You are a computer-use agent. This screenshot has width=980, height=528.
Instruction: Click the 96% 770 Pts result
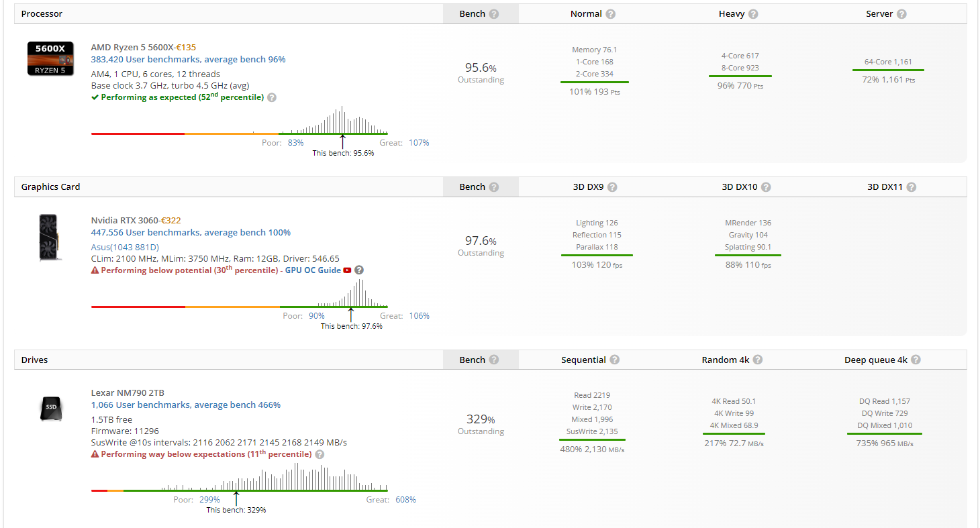pos(740,86)
